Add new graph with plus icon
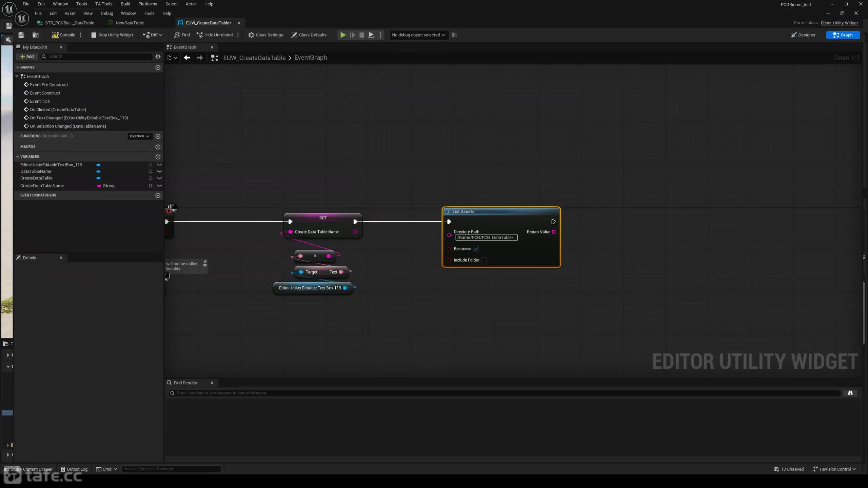Screen dimensions: 868x488 158,67
